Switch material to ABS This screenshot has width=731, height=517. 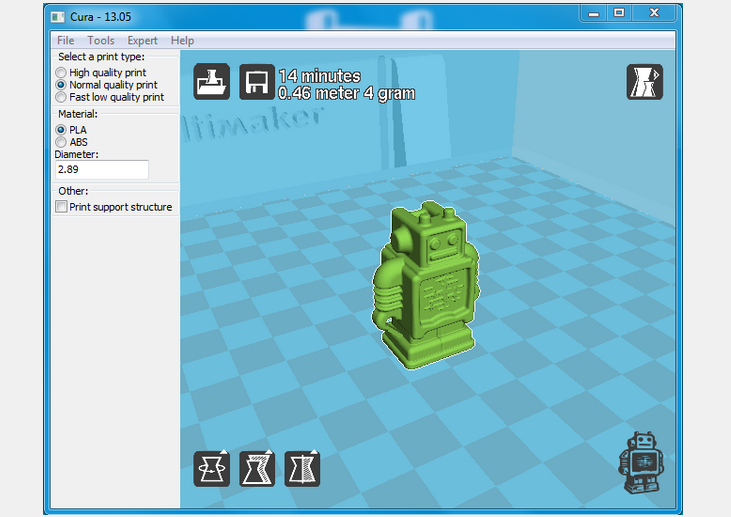(61, 142)
